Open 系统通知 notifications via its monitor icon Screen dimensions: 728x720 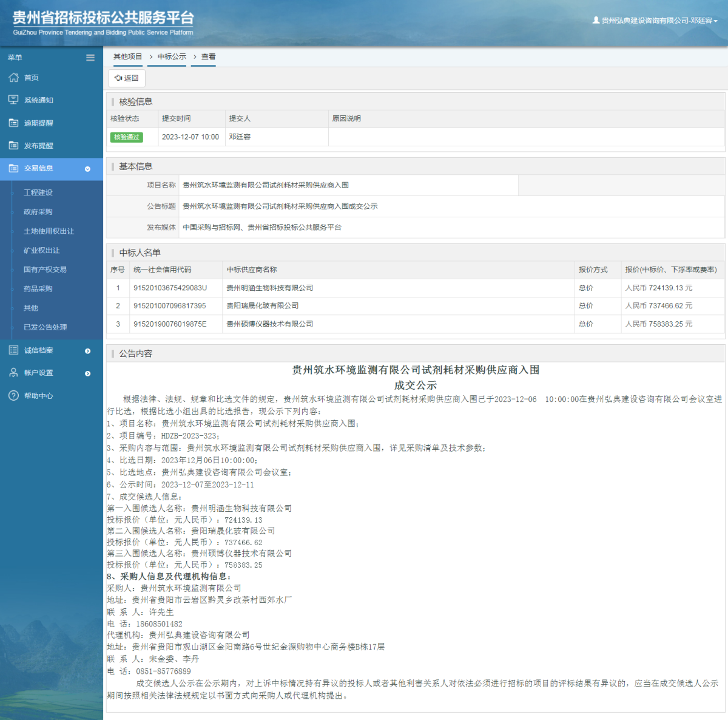point(13,100)
